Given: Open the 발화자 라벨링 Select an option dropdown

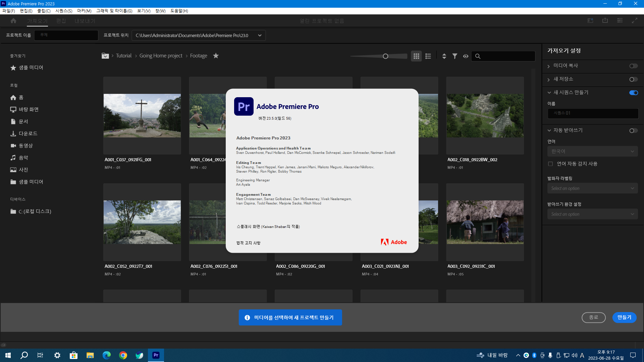Looking at the screenshot, I should point(592,188).
